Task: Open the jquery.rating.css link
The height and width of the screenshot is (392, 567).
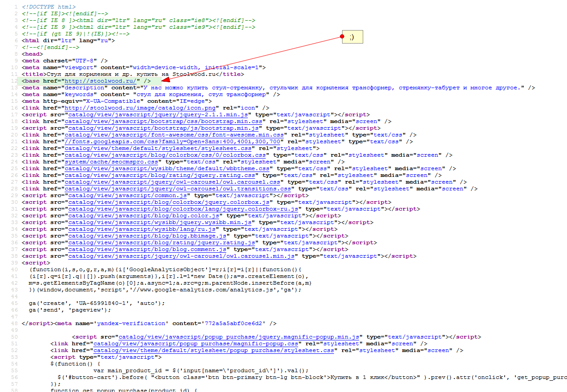Action: coord(160,175)
